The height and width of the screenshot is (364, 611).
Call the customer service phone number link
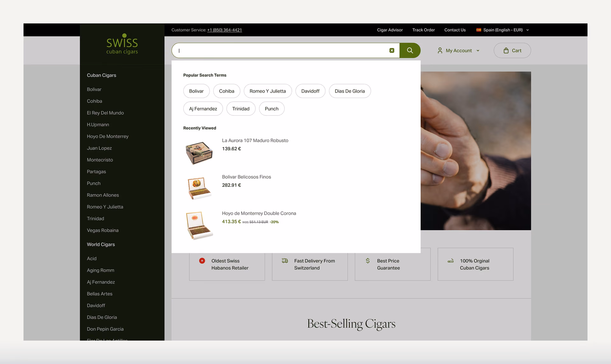pyautogui.click(x=224, y=30)
